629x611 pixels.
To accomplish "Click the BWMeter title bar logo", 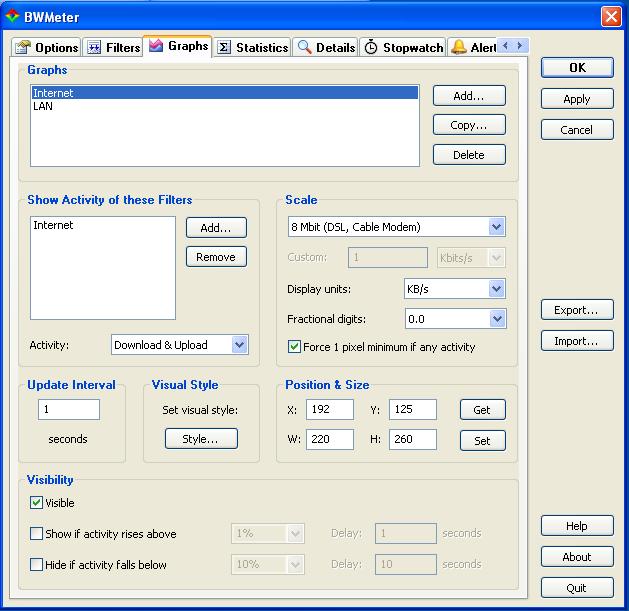I will point(12,16).
